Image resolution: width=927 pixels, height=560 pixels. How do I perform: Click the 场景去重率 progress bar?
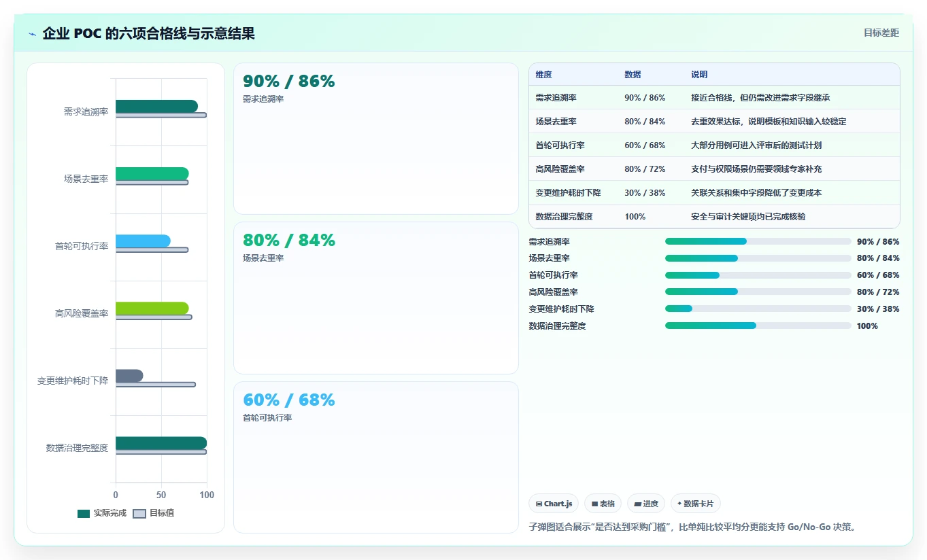click(x=758, y=258)
